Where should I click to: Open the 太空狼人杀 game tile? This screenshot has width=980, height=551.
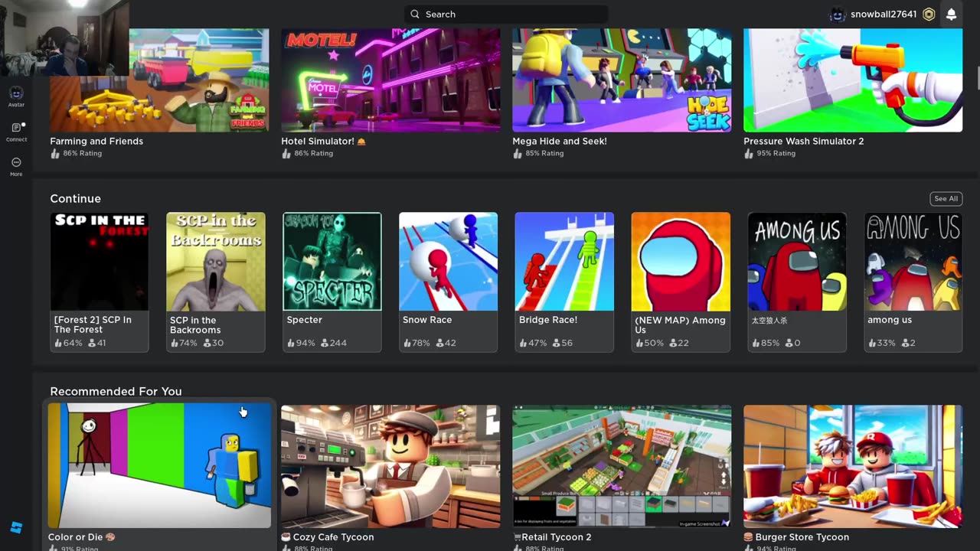797,282
